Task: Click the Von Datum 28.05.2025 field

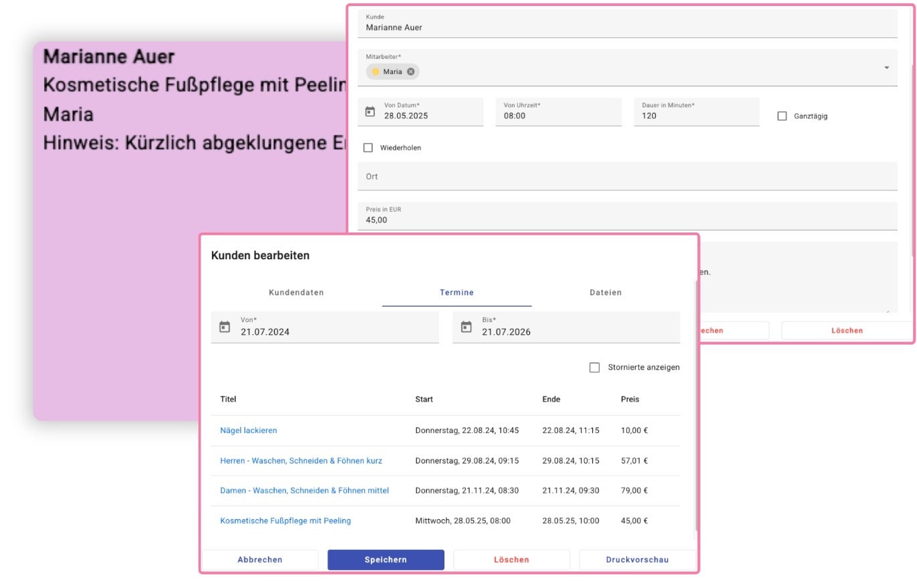Action: point(420,112)
